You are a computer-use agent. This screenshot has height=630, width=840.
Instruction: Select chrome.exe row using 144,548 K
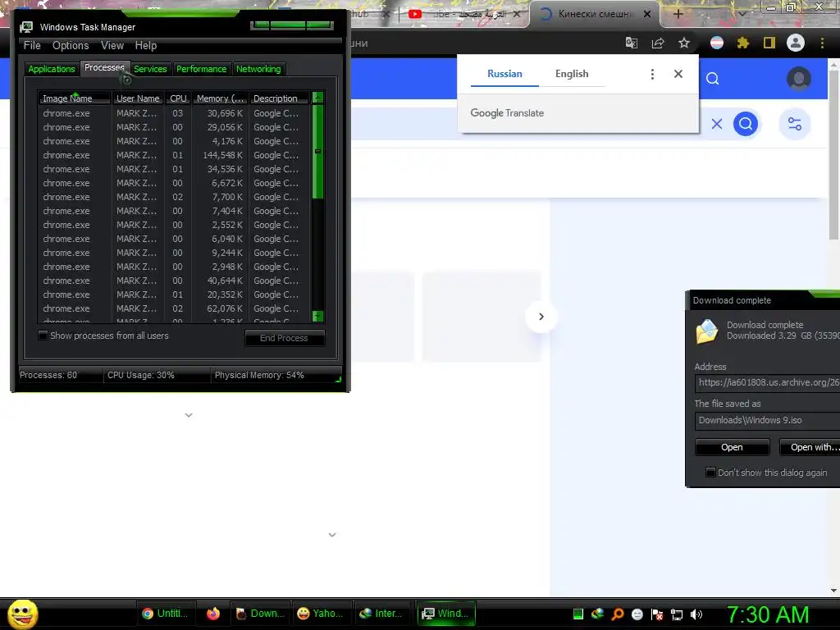[174, 155]
